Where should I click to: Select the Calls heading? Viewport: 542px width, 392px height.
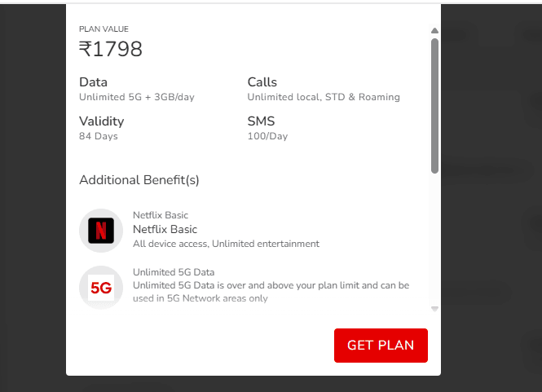[x=262, y=82]
